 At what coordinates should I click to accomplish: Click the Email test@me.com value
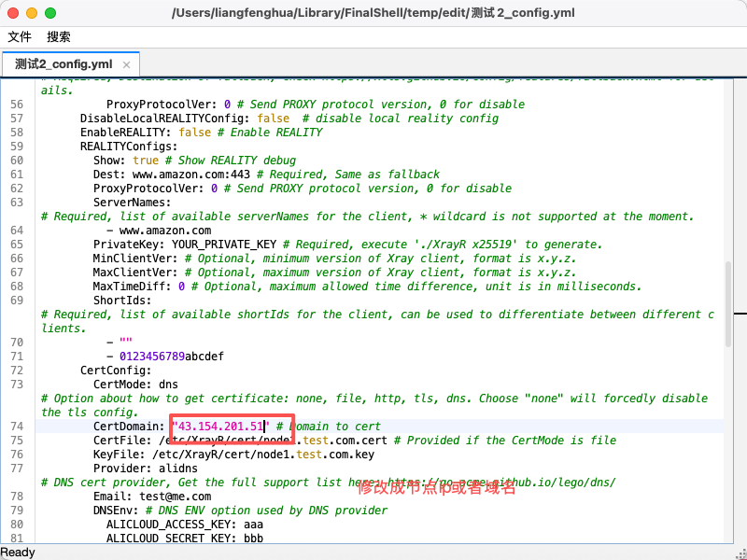pyautogui.click(x=176, y=497)
